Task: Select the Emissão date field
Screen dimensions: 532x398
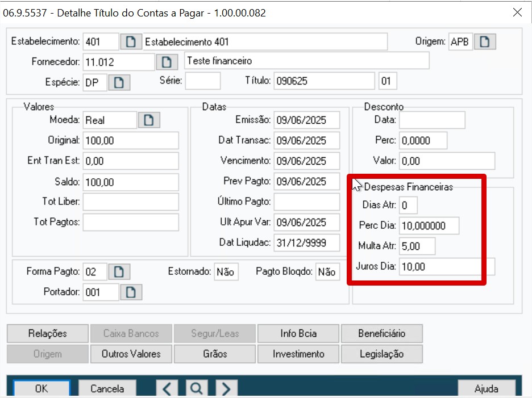Action: 307,120
